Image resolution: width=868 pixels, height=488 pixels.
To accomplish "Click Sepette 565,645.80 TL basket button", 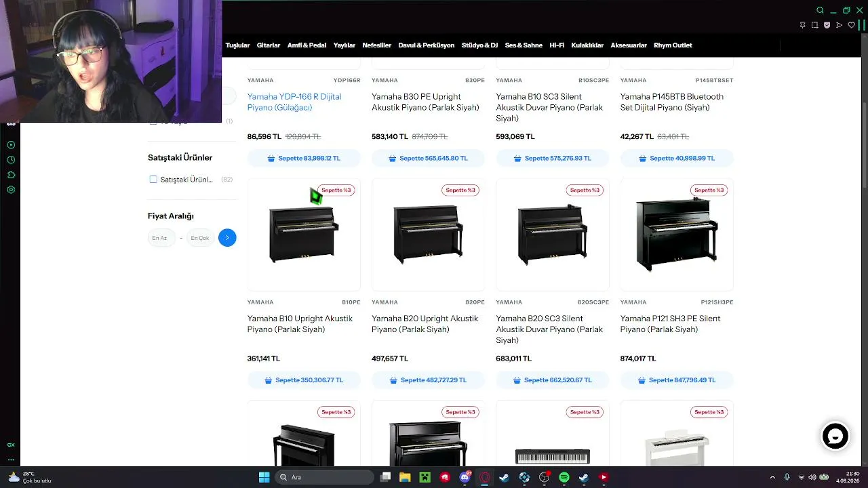I will pyautogui.click(x=428, y=159).
